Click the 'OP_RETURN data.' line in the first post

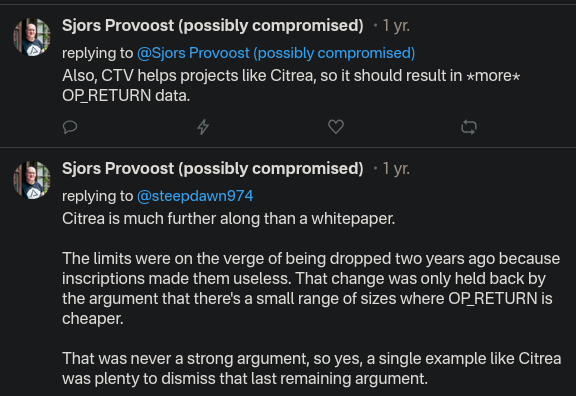pyautogui.click(x=126, y=96)
